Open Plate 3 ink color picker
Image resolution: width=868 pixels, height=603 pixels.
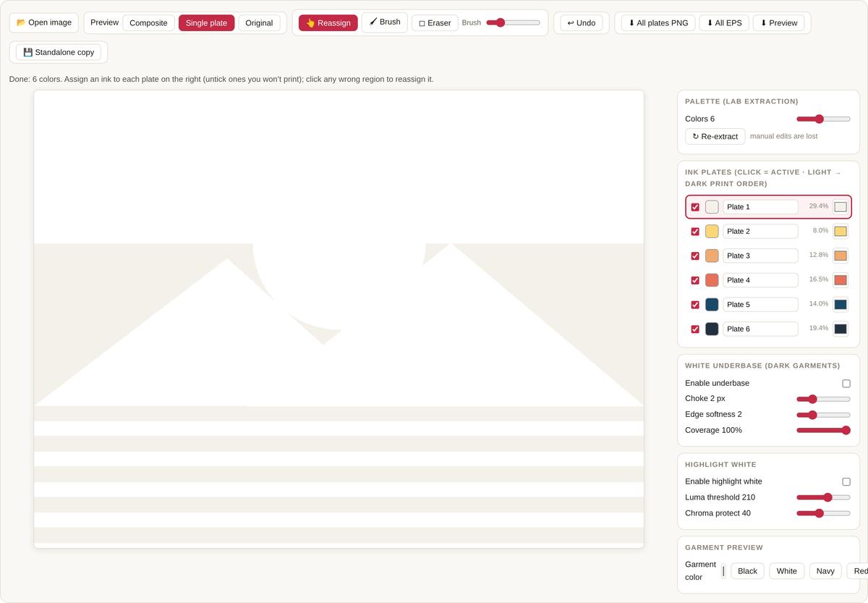click(x=840, y=256)
